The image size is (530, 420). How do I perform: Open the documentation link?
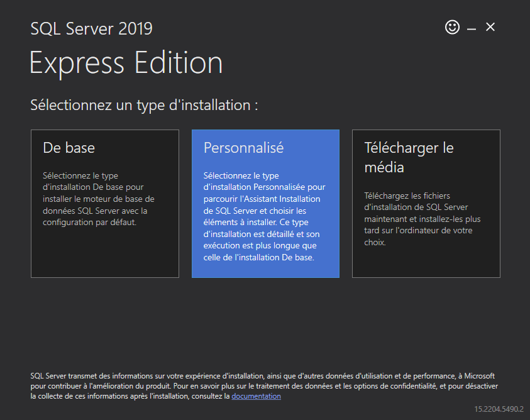click(256, 396)
